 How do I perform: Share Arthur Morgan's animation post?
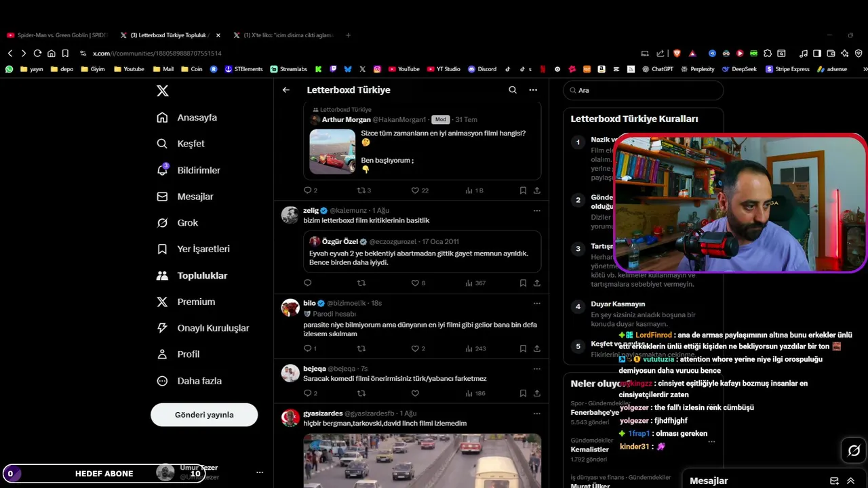click(x=537, y=190)
